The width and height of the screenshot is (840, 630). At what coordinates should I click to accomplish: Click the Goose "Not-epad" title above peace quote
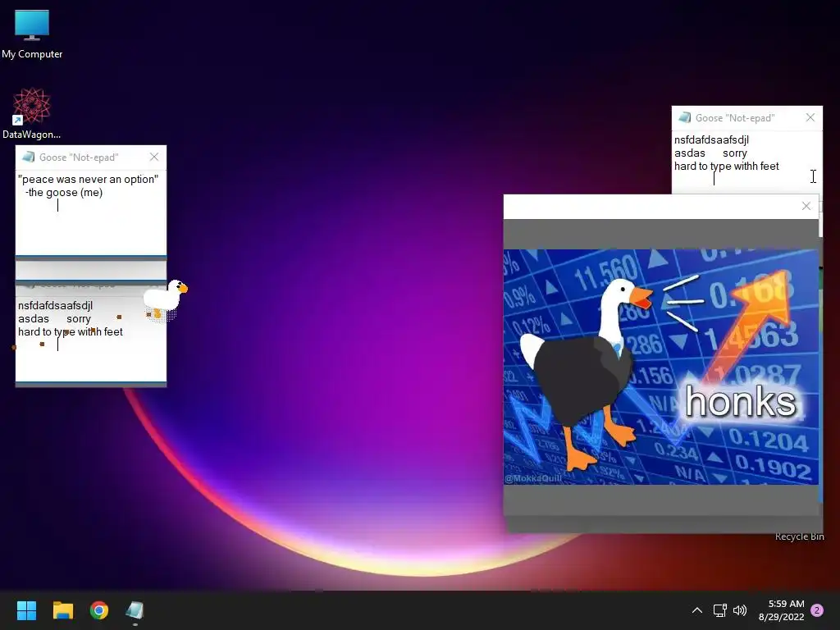(x=79, y=157)
